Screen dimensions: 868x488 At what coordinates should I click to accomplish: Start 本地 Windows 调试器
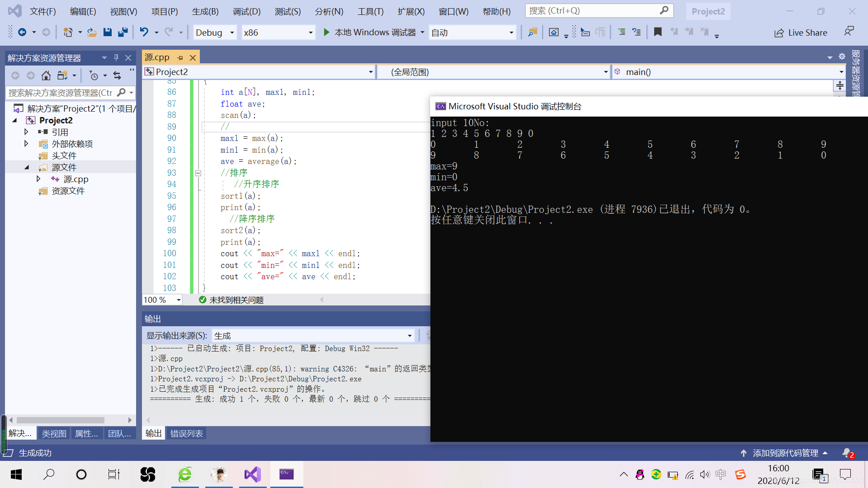tap(370, 33)
